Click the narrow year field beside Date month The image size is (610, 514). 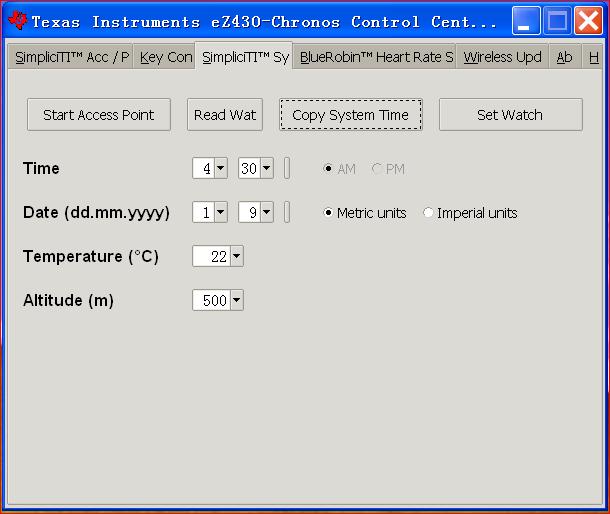(287, 212)
